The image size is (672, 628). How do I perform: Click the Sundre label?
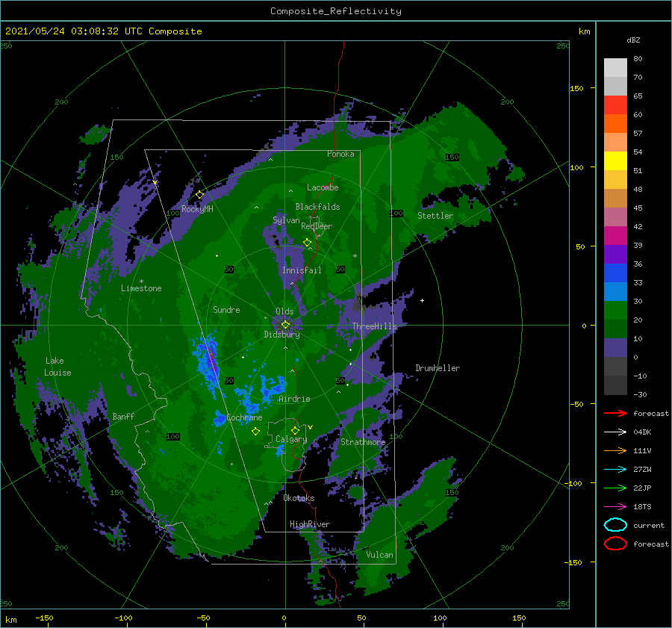(x=226, y=309)
